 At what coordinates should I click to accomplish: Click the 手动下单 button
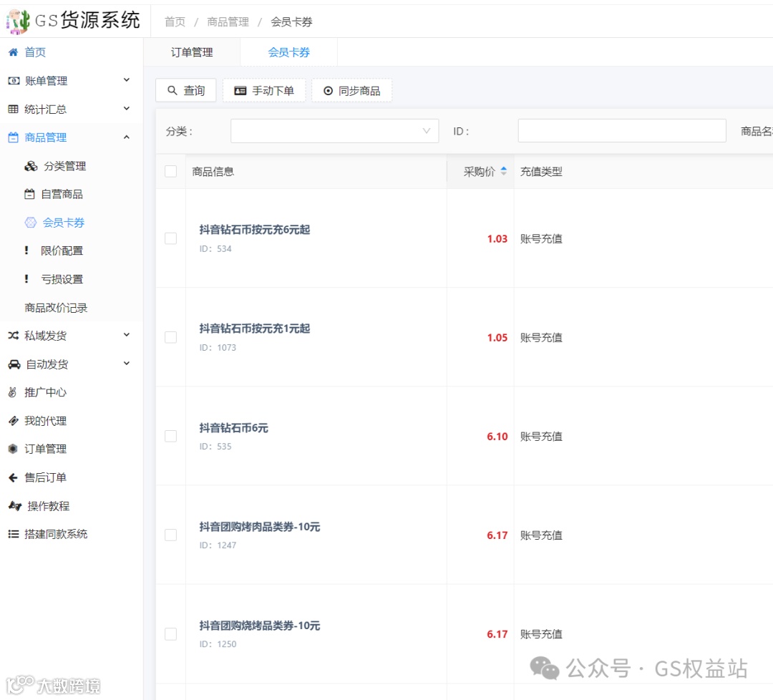coord(263,91)
